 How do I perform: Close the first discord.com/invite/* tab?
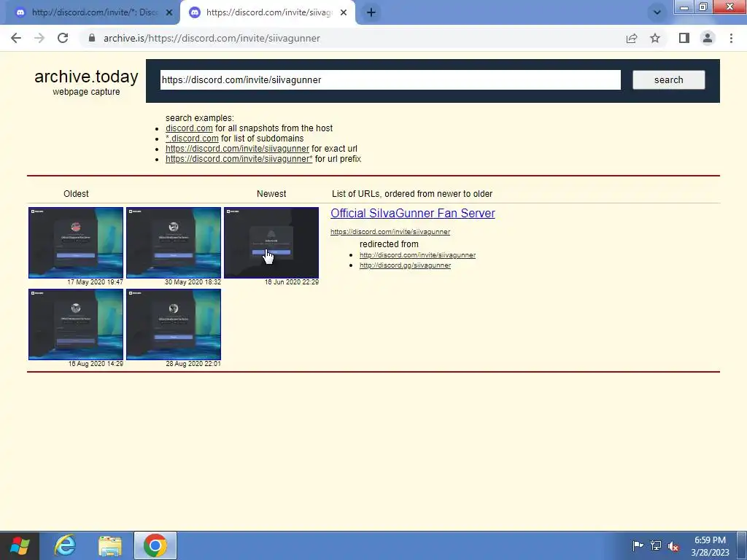tap(169, 13)
